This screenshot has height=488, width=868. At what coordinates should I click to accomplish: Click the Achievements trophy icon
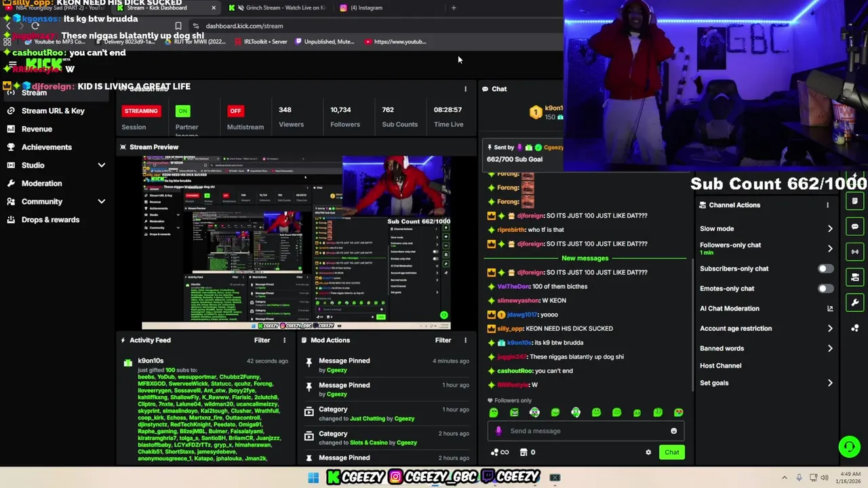click(x=11, y=147)
